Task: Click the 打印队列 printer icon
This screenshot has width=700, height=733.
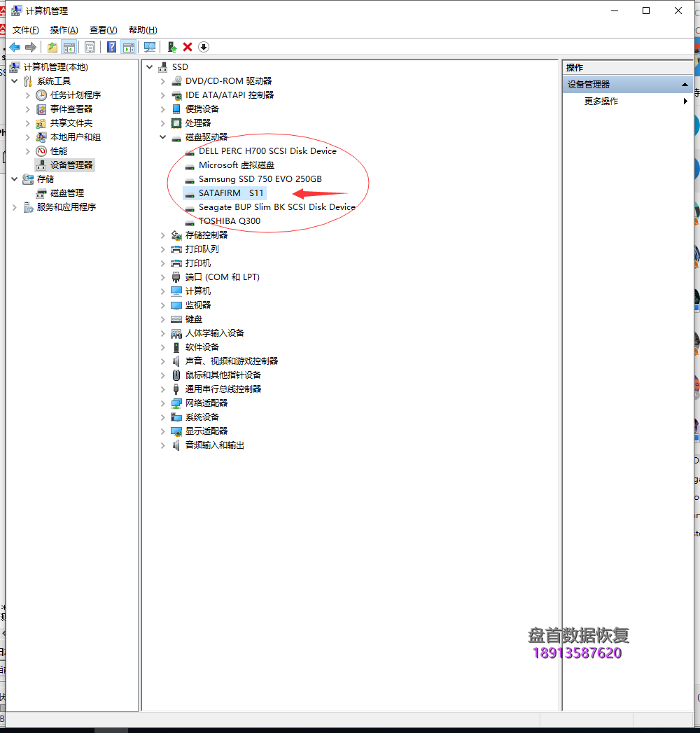Action: [176, 249]
